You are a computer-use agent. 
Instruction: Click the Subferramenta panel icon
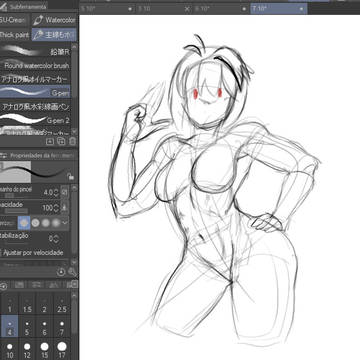pyautogui.click(x=4, y=6)
